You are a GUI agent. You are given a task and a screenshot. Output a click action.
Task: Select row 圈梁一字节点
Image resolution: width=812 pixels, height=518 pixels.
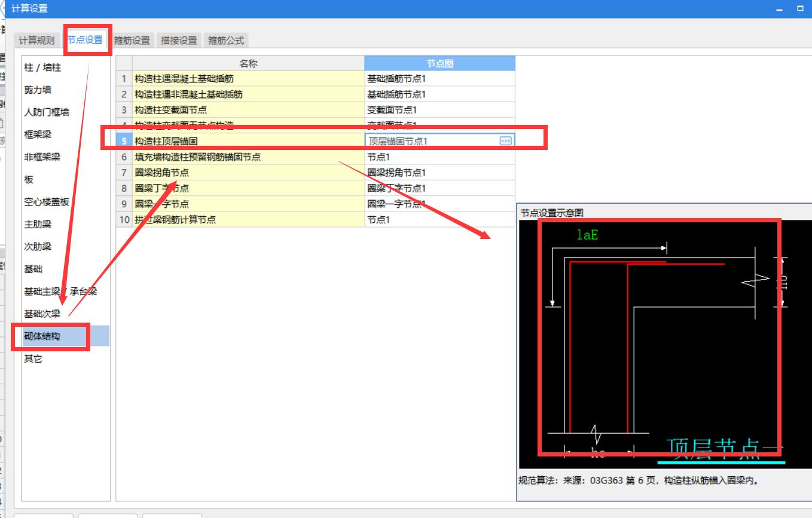coord(248,204)
